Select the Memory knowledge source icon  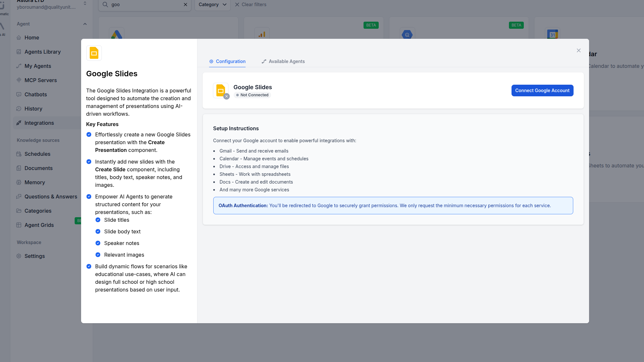pos(19,182)
